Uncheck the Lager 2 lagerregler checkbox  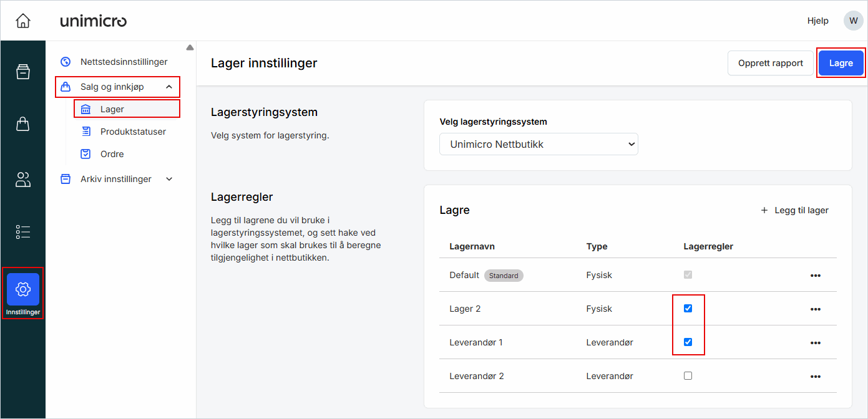(x=688, y=309)
